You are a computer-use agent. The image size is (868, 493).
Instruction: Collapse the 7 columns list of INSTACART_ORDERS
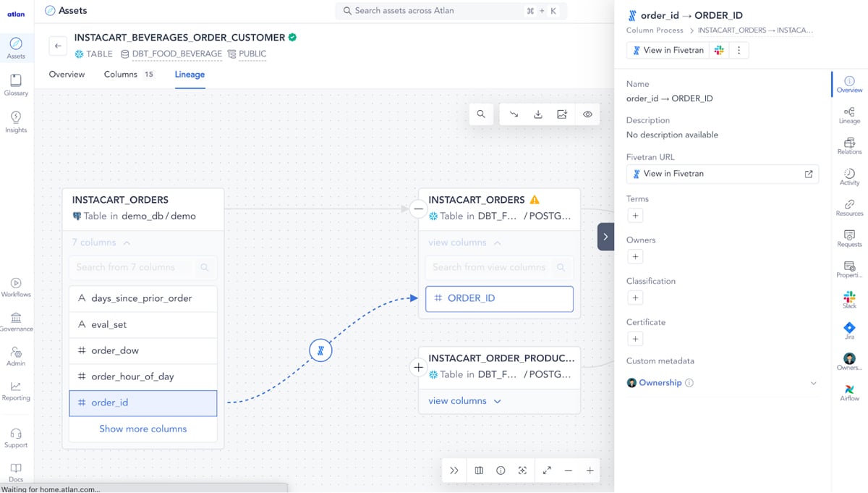(101, 243)
